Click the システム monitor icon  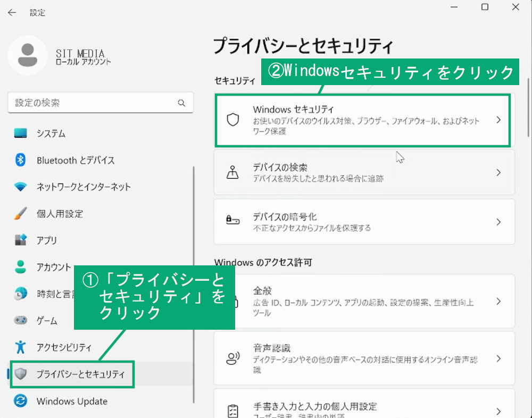20,133
